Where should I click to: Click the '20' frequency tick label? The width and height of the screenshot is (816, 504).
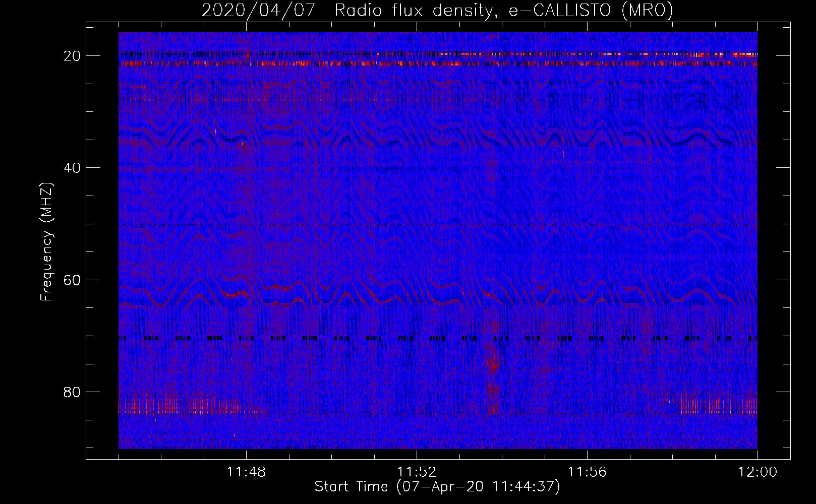73,56
